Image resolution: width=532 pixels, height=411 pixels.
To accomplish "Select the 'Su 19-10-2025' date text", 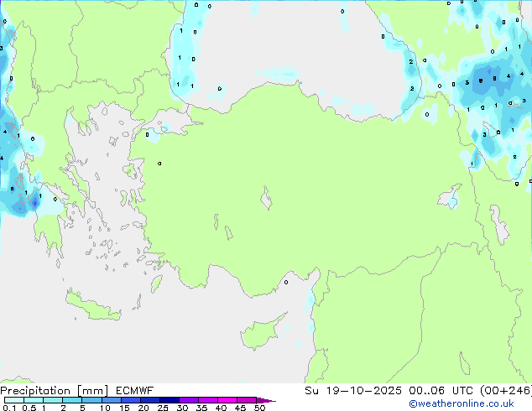I will pyautogui.click(x=353, y=391).
